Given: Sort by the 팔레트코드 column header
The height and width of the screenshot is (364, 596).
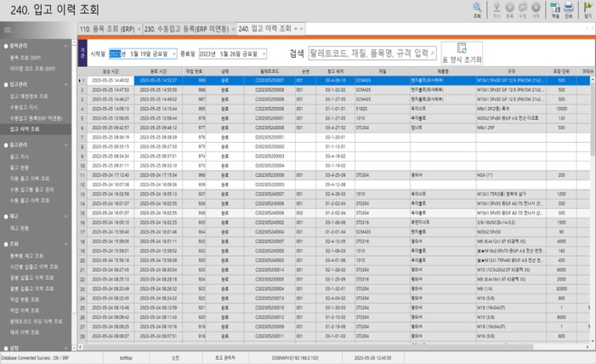Looking at the screenshot, I should pyautogui.click(x=270, y=71).
